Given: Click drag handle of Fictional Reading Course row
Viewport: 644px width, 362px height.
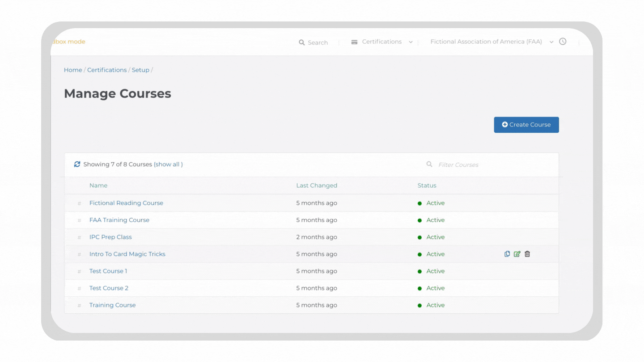Looking at the screenshot, I should (79, 203).
